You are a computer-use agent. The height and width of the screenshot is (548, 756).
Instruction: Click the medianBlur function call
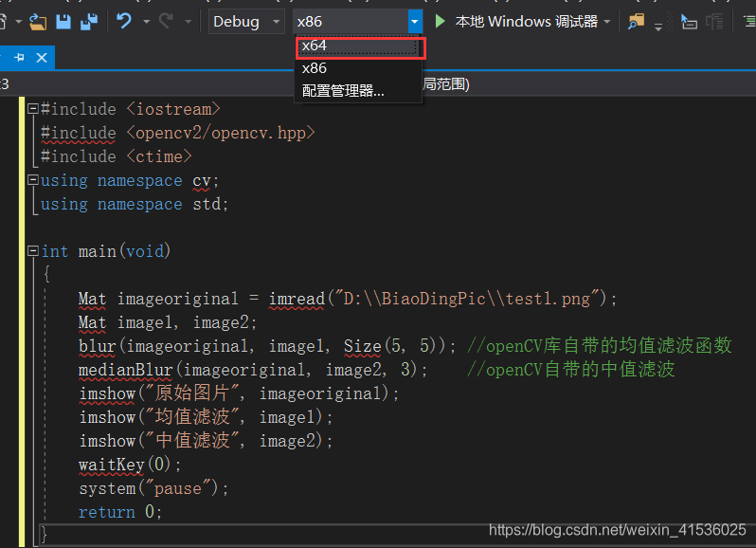(125, 370)
